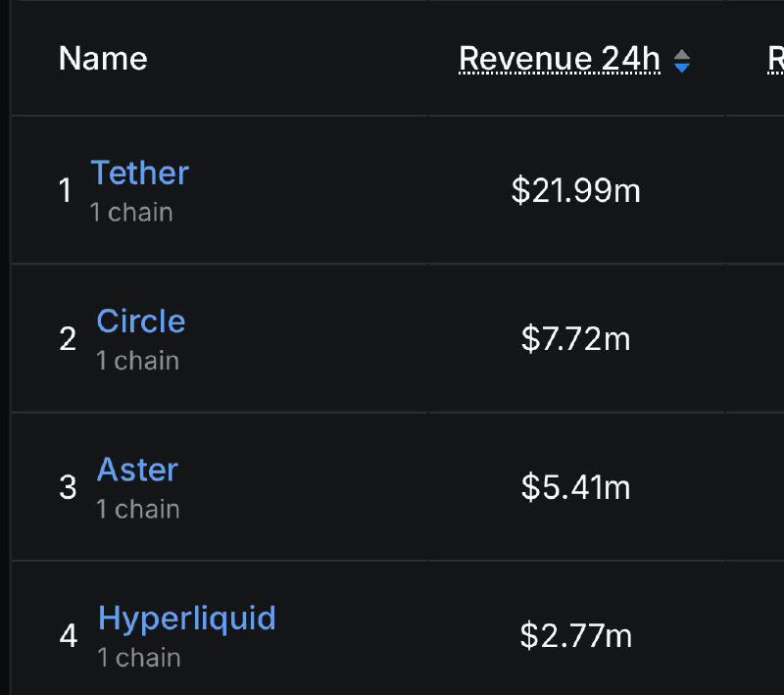The image size is (784, 695).
Task: Select the Aster link
Action: coord(137,470)
